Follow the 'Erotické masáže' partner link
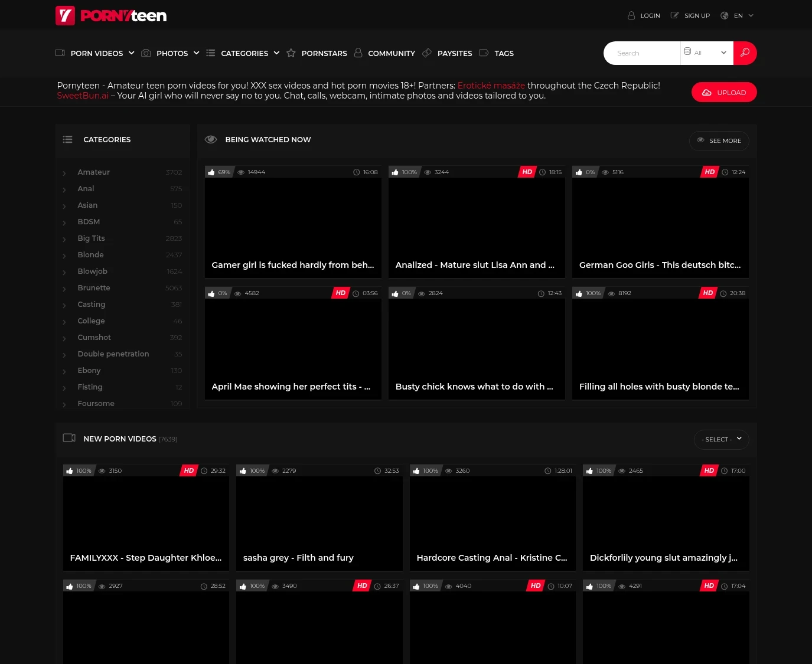 pyautogui.click(x=491, y=86)
